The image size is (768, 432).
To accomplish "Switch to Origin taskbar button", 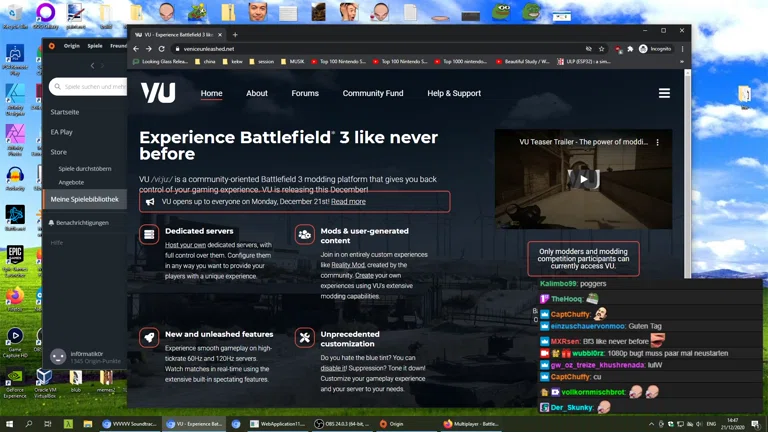I will click(405, 424).
